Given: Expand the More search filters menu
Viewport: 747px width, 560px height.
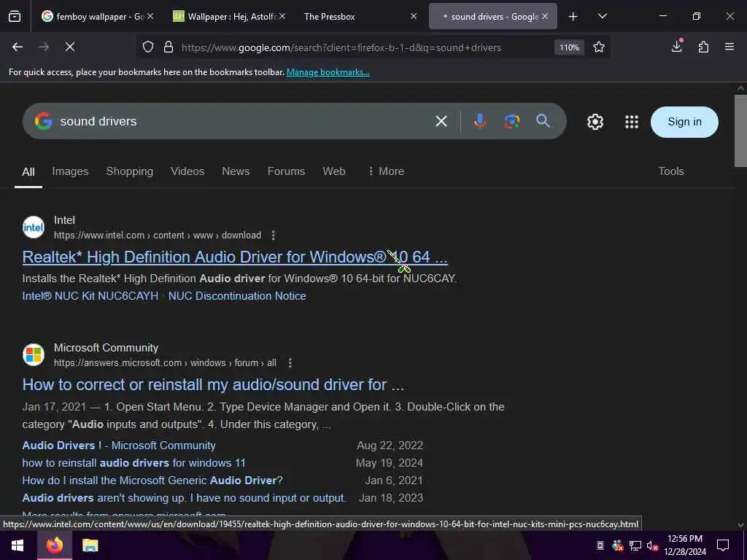Looking at the screenshot, I should (x=386, y=171).
